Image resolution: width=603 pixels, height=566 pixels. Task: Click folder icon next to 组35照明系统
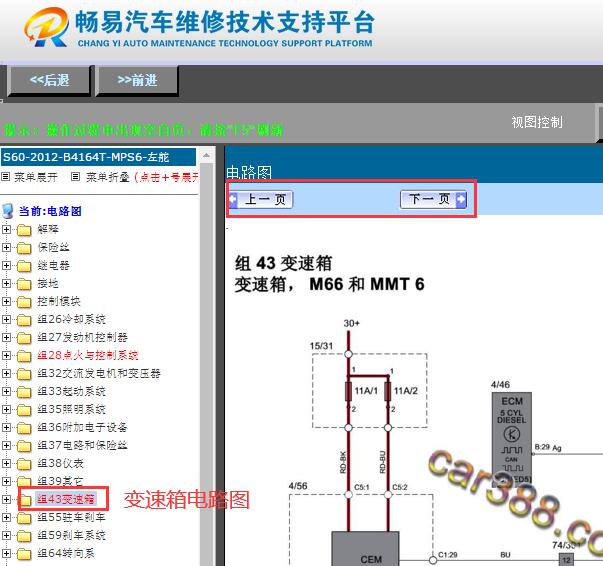[x=24, y=410]
